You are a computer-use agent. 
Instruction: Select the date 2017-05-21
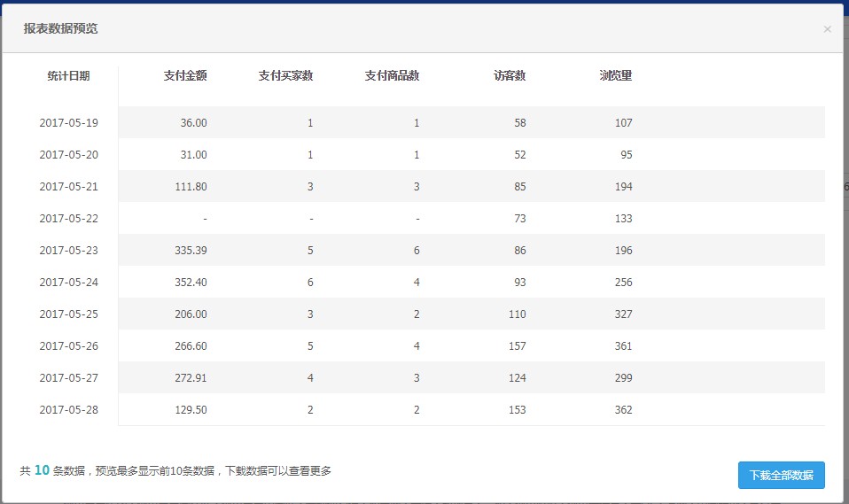(69, 187)
